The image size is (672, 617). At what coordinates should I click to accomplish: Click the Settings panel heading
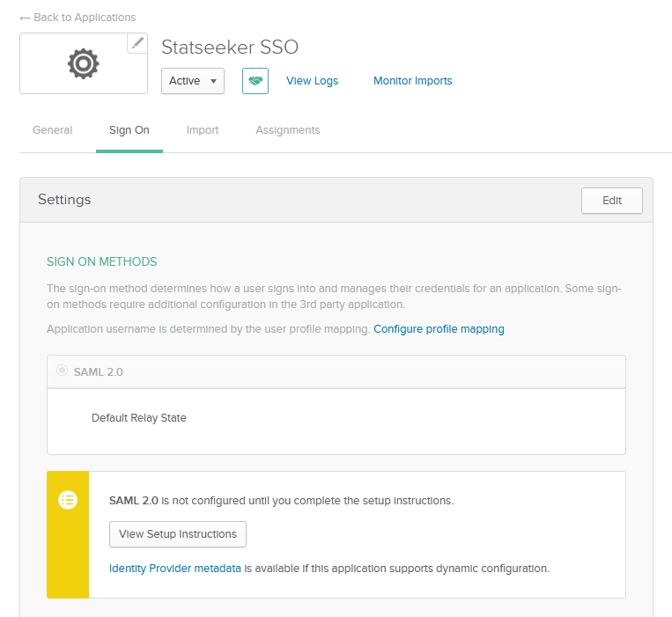[64, 200]
